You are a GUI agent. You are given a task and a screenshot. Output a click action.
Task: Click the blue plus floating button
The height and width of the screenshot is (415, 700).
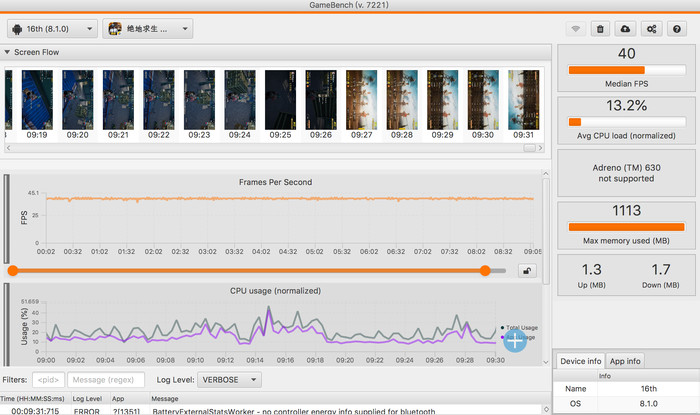tap(515, 341)
